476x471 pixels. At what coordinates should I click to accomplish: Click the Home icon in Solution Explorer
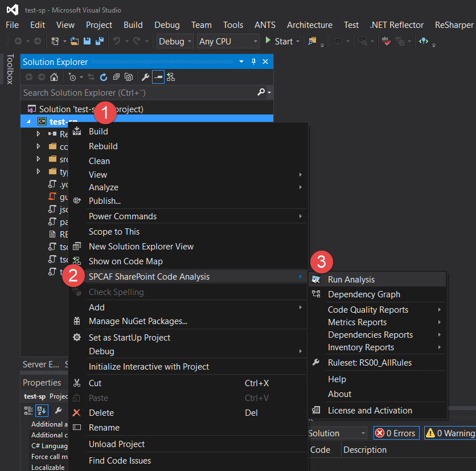(54, 77)
